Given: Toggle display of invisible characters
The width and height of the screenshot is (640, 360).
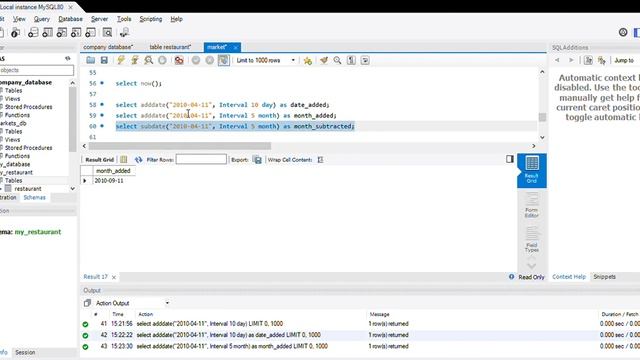Looking at the screenshot, I should click(x=351, y=60).
